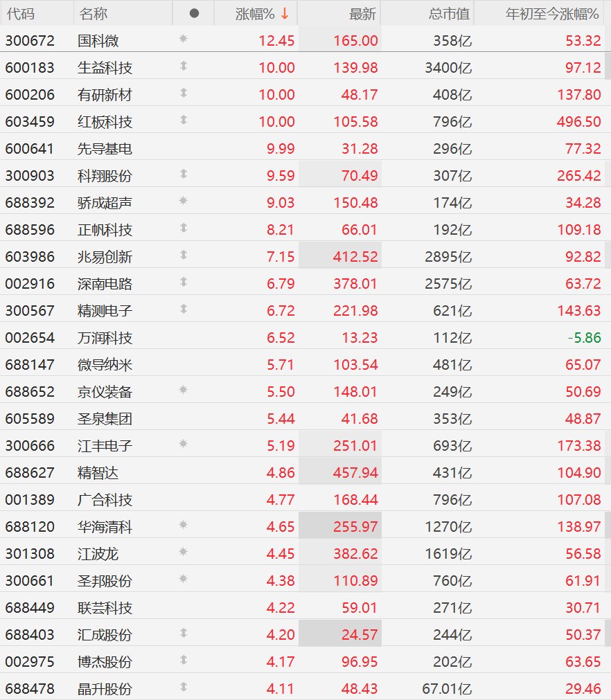This screenshot has height=700, width=611.
Task: Select stock name 先导基电
Action: point(105,149)
